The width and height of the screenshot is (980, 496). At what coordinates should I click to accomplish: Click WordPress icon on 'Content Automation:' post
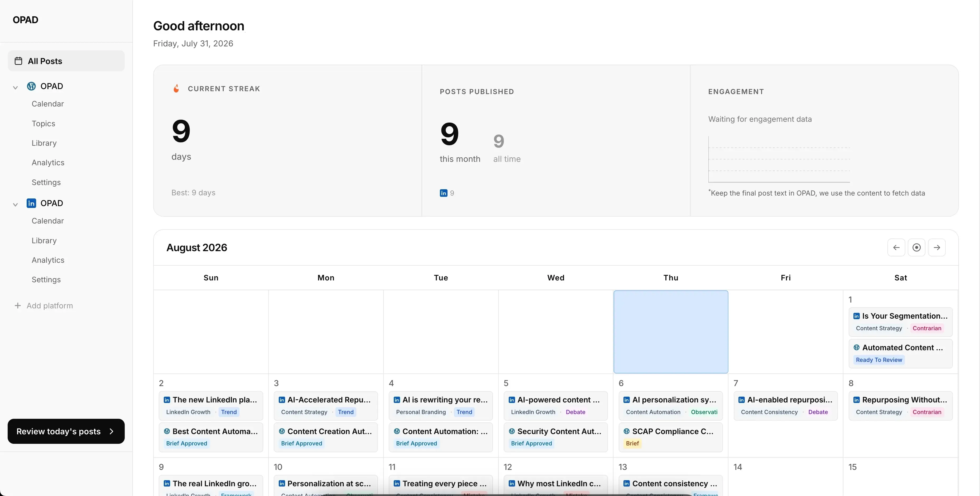pyautogui.click(x=396, y=431)
